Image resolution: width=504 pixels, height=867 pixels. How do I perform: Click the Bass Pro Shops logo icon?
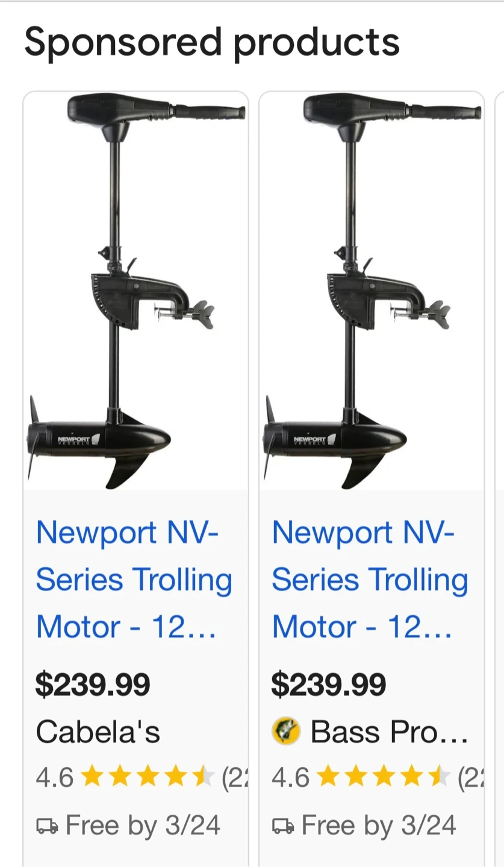(x=285, y=732)
